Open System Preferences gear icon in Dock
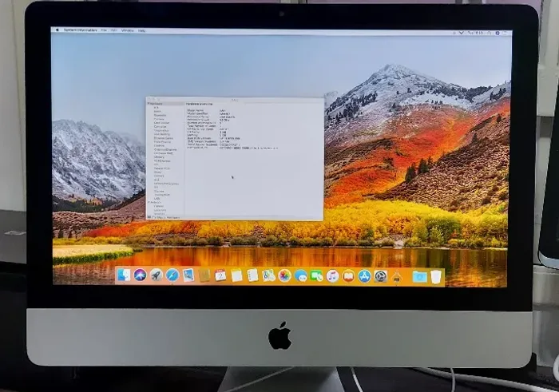The width and height of the screenshot is (559, 392). click(x=381, y=276)
